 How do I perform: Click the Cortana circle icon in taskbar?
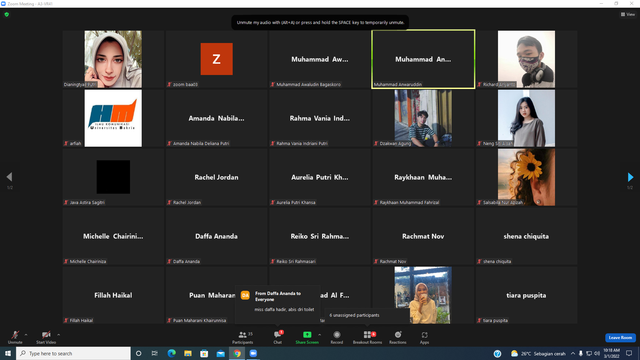(x=138, y=353)
